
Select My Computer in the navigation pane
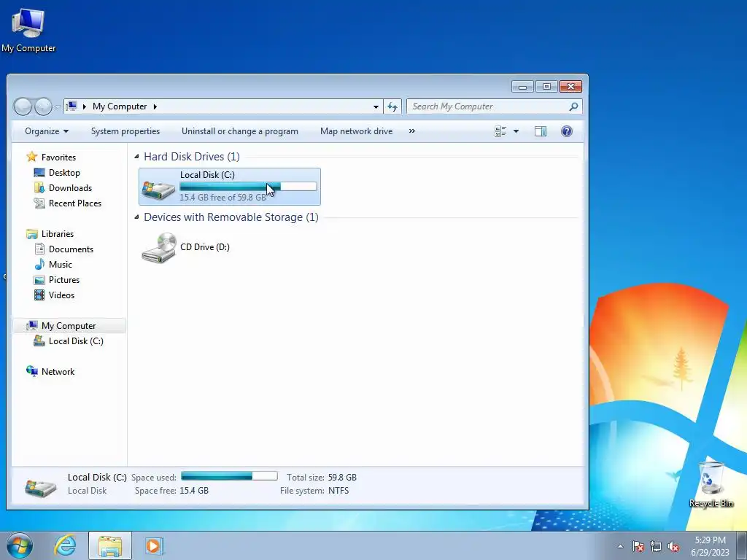coord(68,326)
